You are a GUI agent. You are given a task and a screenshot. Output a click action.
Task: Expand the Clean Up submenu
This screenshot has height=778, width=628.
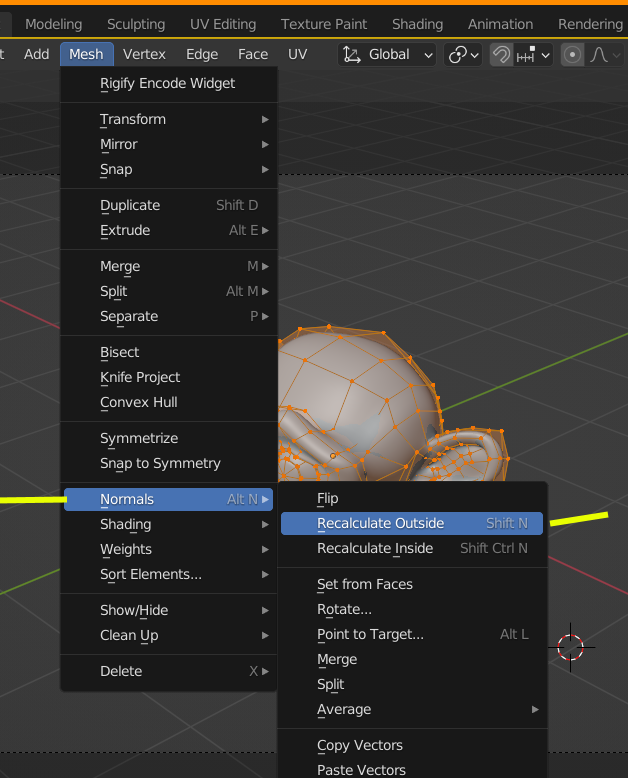(169, 635)
